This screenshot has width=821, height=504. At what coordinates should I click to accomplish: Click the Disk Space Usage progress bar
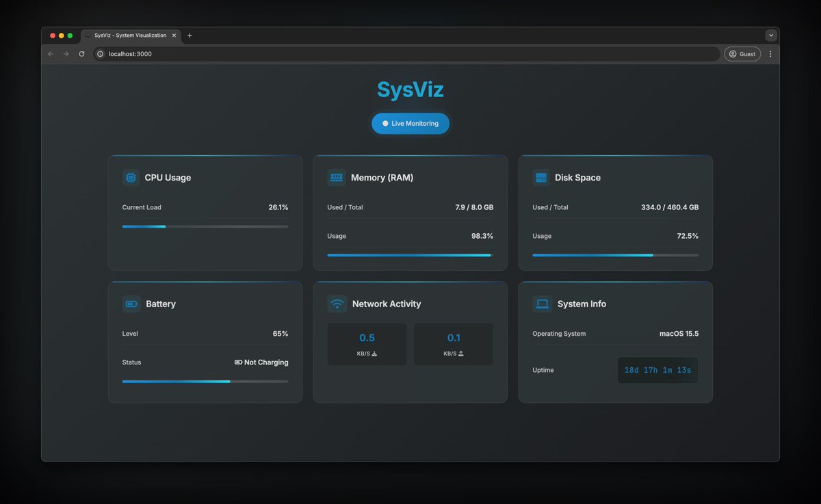click(x=616, y=255)
